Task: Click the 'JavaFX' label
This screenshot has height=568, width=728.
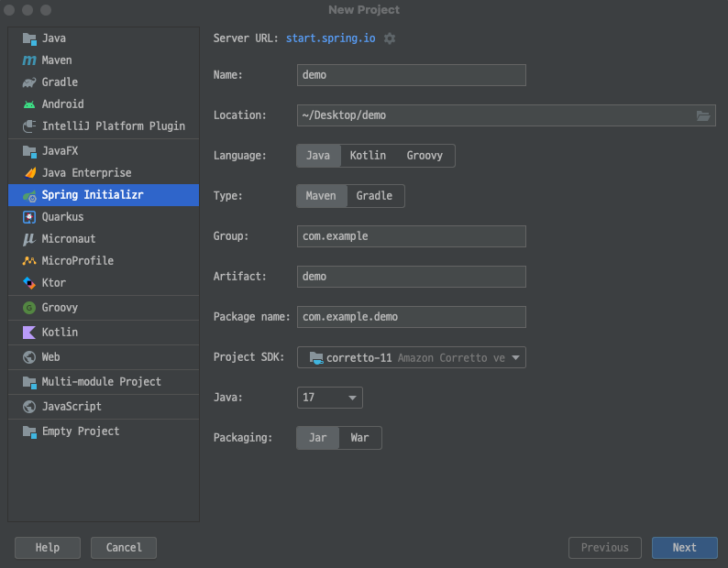Action: pyautogui.click(x=60, y=151)
